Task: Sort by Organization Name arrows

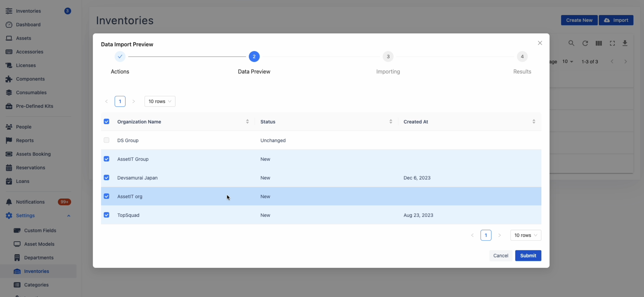Action: coord(247,122)
